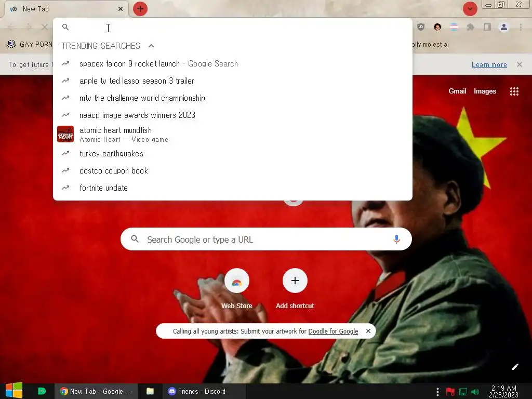This screenshot has height=399, width=532.
Task: Stop loading with the X toolbar button
Action: 45,27
